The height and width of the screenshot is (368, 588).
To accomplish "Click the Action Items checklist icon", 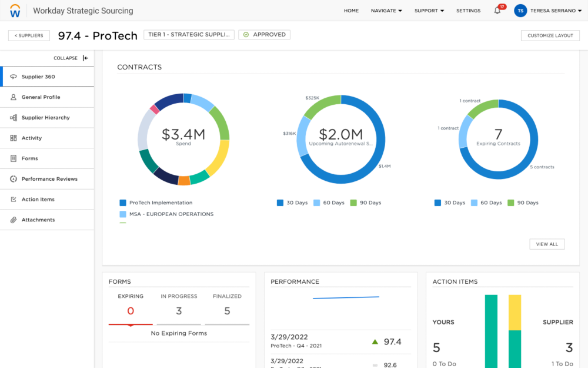I will [14, 200].
